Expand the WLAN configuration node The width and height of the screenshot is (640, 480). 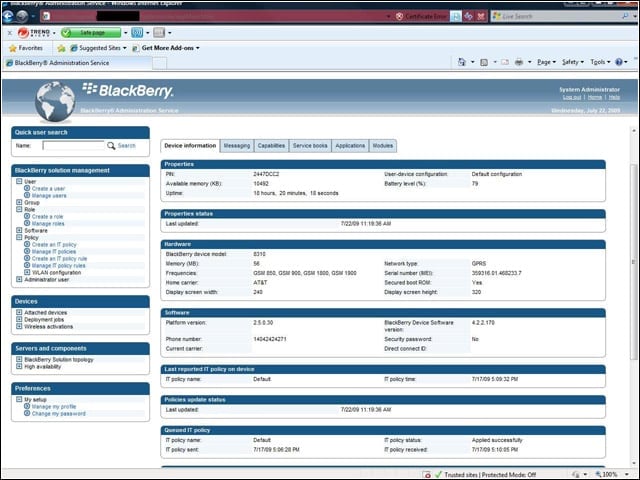click(27, 272)
